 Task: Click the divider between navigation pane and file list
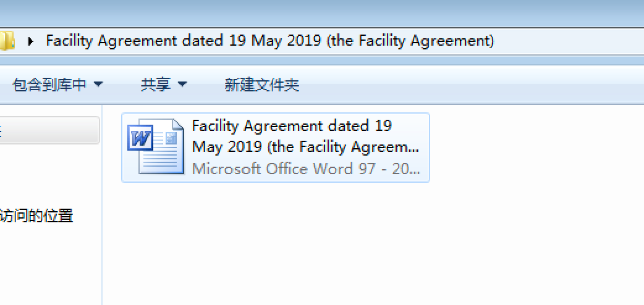pyautogui.click(x=102, y=204)
